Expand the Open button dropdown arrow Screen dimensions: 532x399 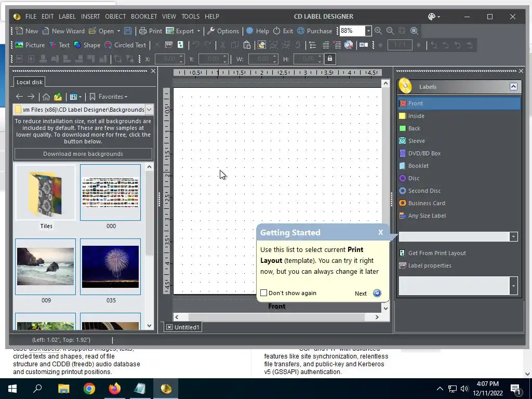[x=118, y=31]
